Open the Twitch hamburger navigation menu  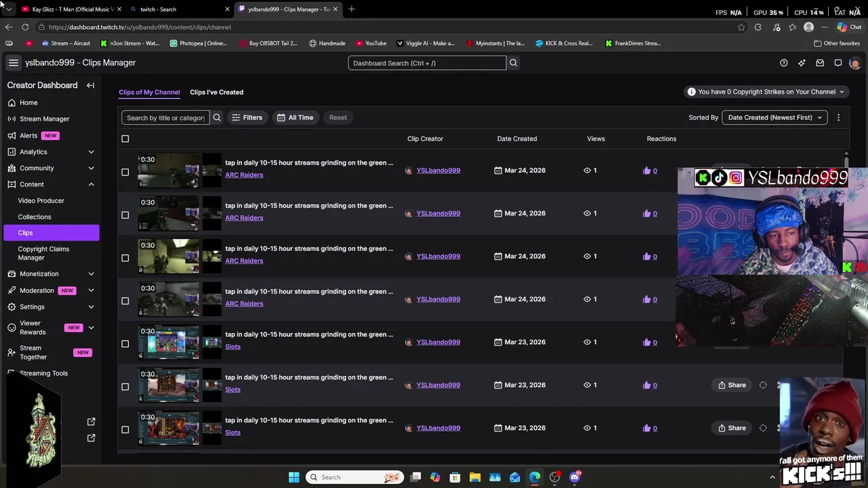click(x=13, y=63)
